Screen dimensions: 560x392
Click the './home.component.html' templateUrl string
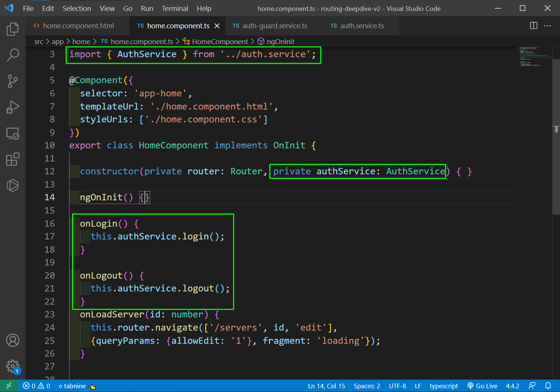(211, 107)
